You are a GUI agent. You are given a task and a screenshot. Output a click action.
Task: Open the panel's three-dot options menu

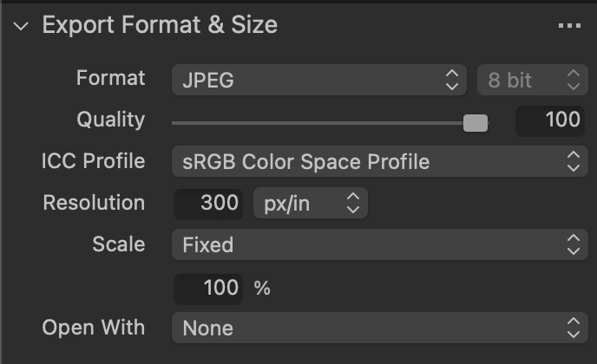(x=569, y=25)
